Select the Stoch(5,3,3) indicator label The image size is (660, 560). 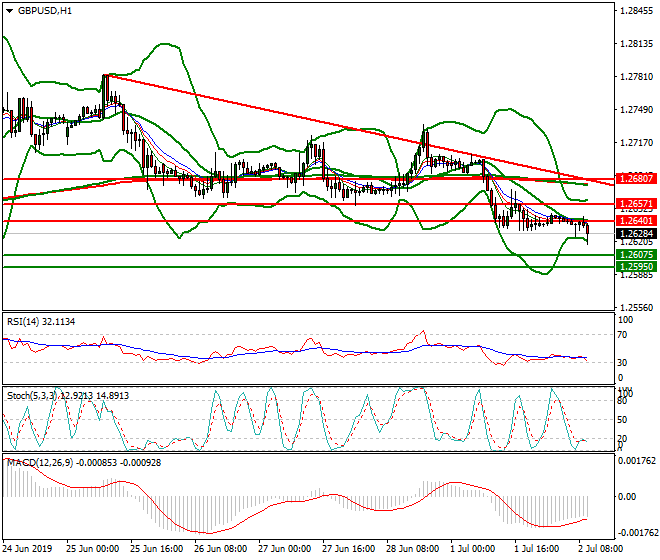pos(68,395)
